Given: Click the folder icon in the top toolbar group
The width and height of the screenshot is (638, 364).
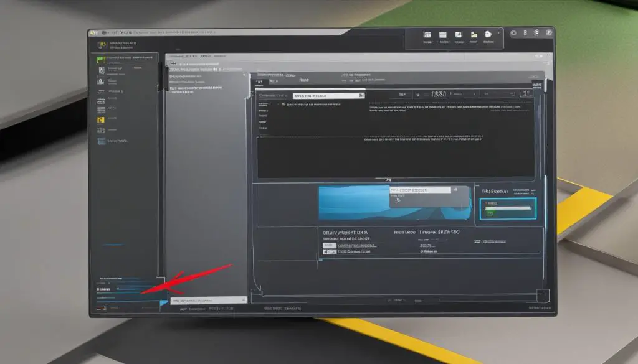Looking at the screenshot, I should [x=474, y=35].
